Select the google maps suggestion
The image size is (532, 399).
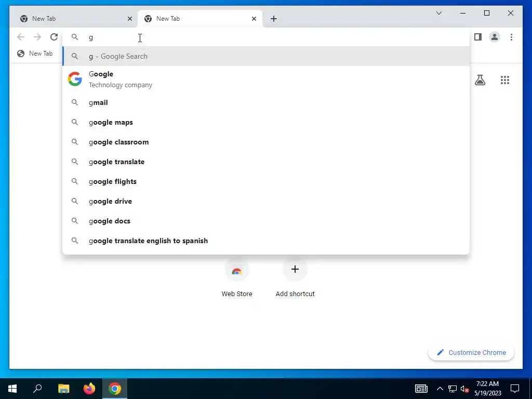[266, 122]
